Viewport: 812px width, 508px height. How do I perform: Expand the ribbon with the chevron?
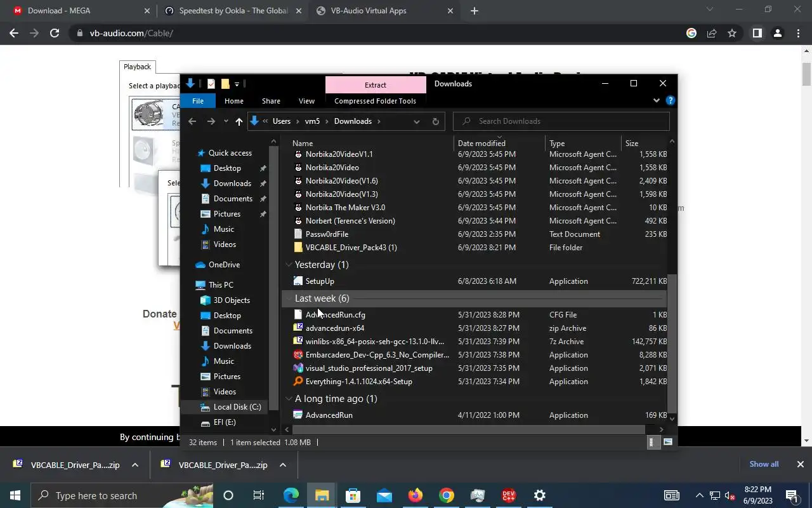point(657,101)
